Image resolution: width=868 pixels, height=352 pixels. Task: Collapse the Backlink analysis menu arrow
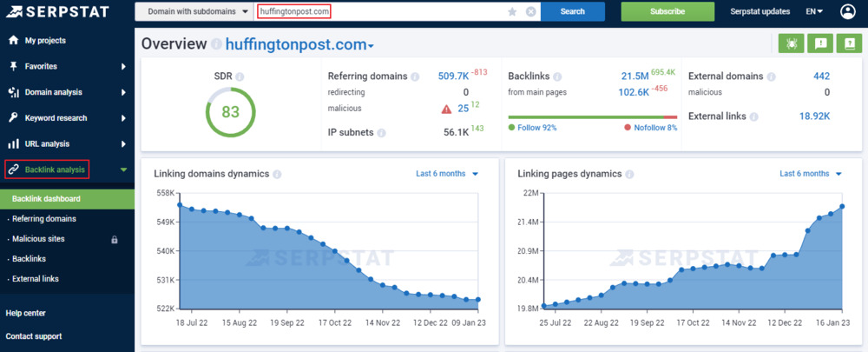coord(123,169)
